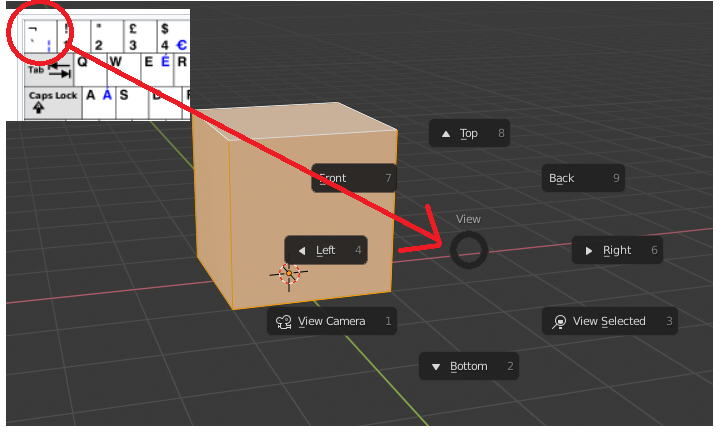The height and width of the screenshot is (435, 722).
Task: Click left arrow icon on Left
Action: (x=302, y=251)
